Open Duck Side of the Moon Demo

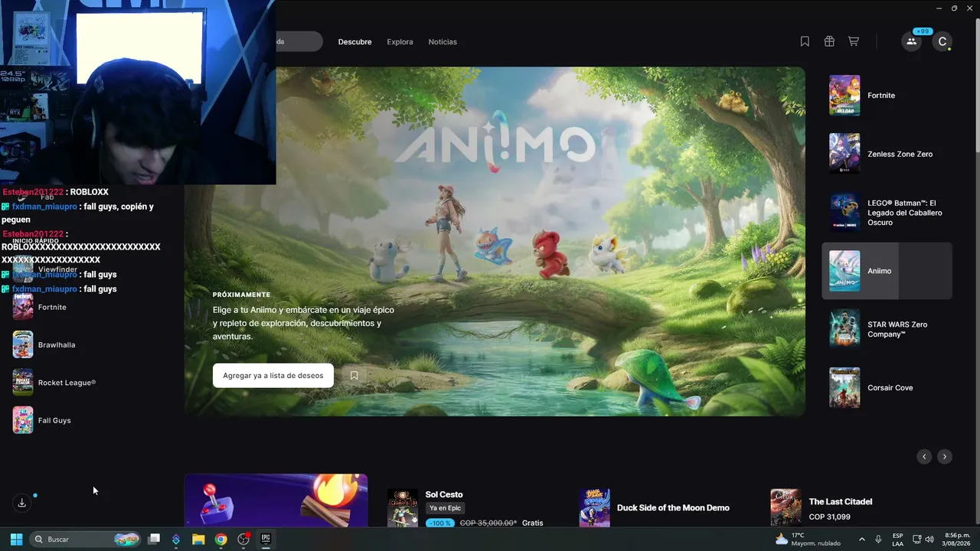[655, 508]
